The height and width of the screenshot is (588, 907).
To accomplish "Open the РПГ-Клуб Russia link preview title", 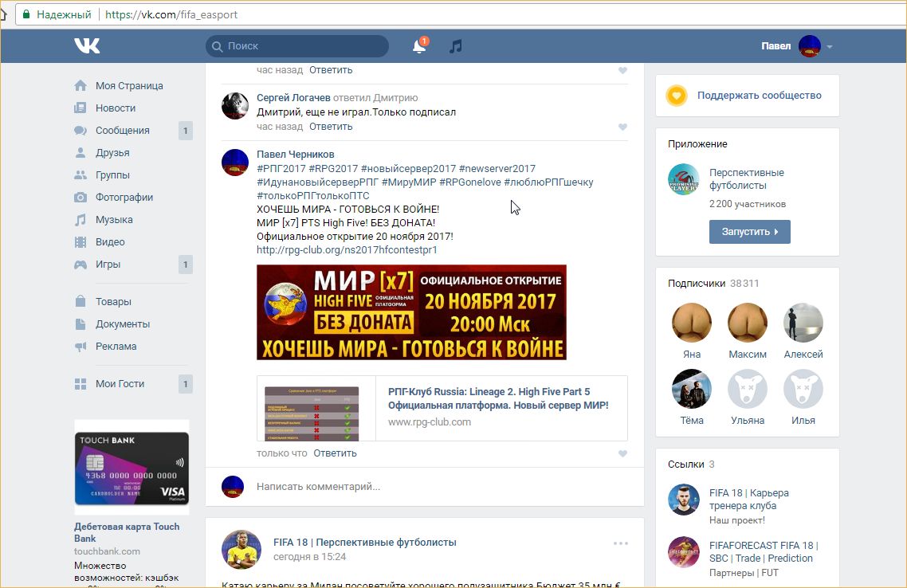I will (x=498, y=398).
